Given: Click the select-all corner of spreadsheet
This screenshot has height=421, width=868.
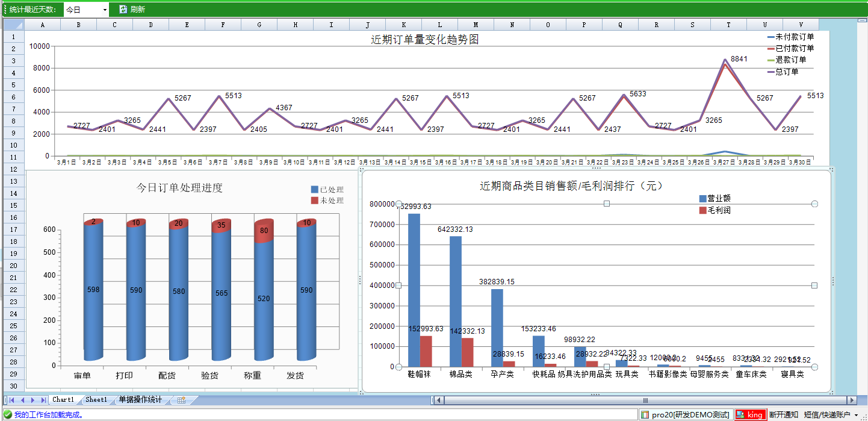Looking at the screenshot, I should pyautogui.click(x=14, y=25).
